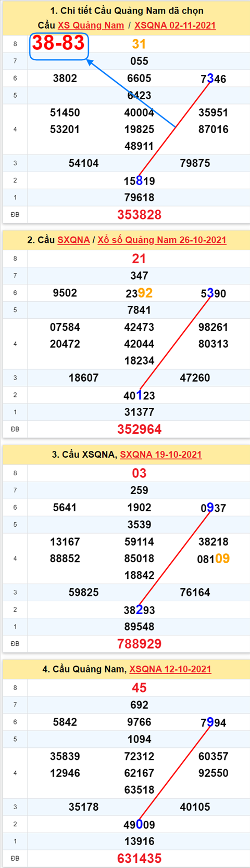Open the SXQNA 19-10-2021 link

click(x=161, y=455)
